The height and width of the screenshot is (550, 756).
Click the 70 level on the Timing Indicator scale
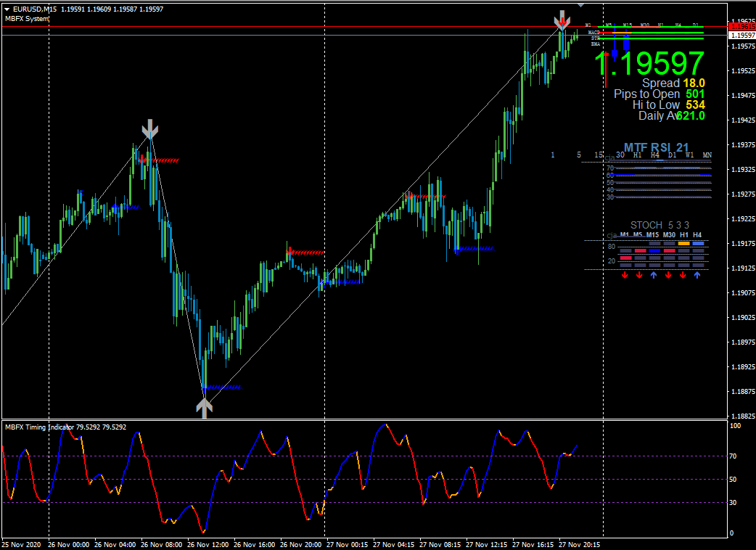tap(734, 456)
